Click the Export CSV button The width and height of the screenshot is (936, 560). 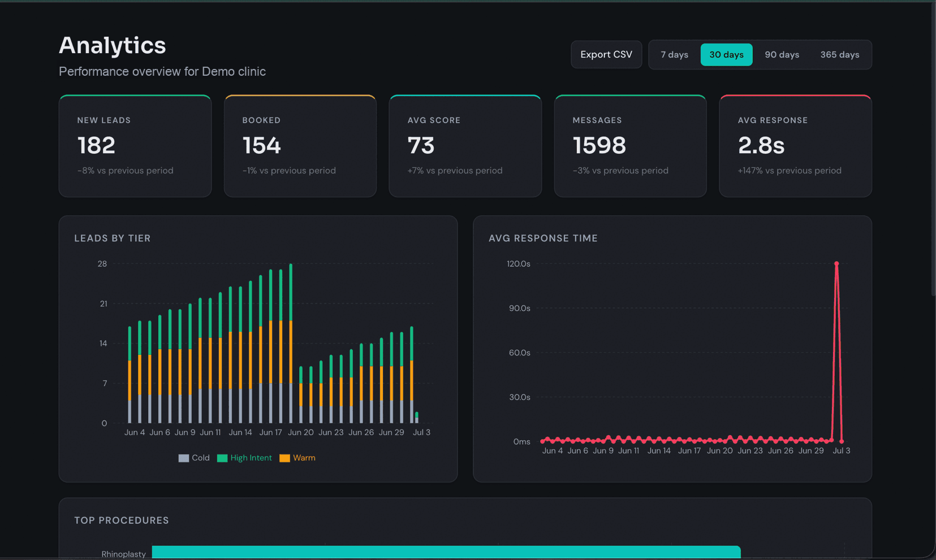[x=606, y=55]
